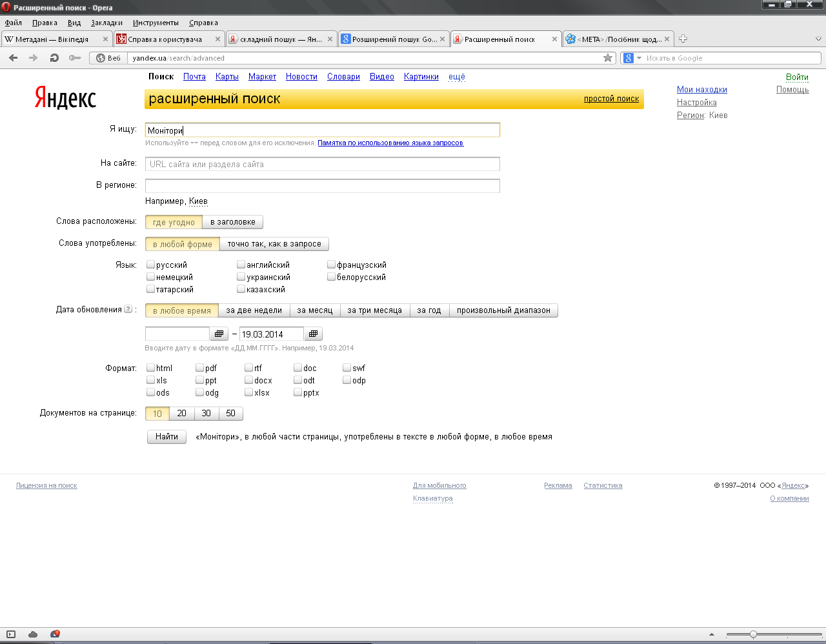
Task: Check the украинский language checkbox
Action: point(241,276)
